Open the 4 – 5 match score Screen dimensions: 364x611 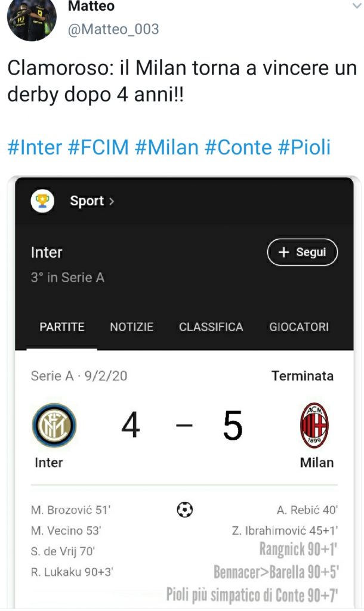tap(182, 426)
